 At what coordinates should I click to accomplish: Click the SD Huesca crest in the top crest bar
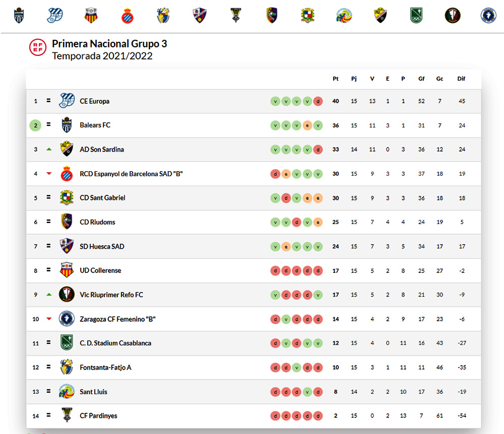200,16
